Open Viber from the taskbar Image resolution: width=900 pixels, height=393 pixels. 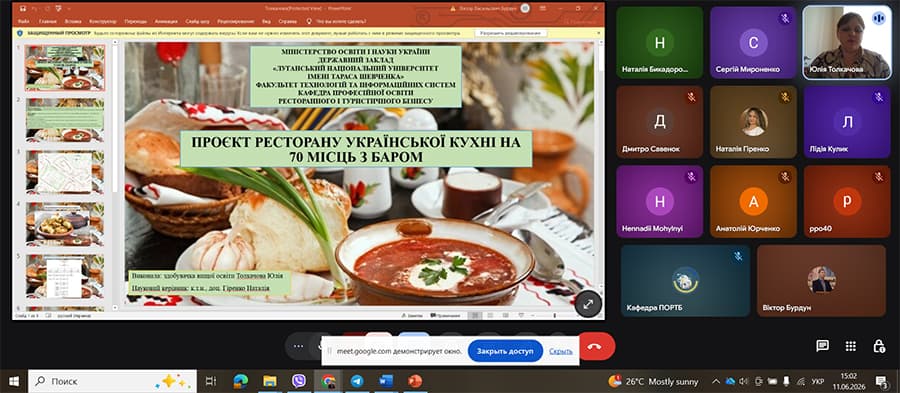298,381
